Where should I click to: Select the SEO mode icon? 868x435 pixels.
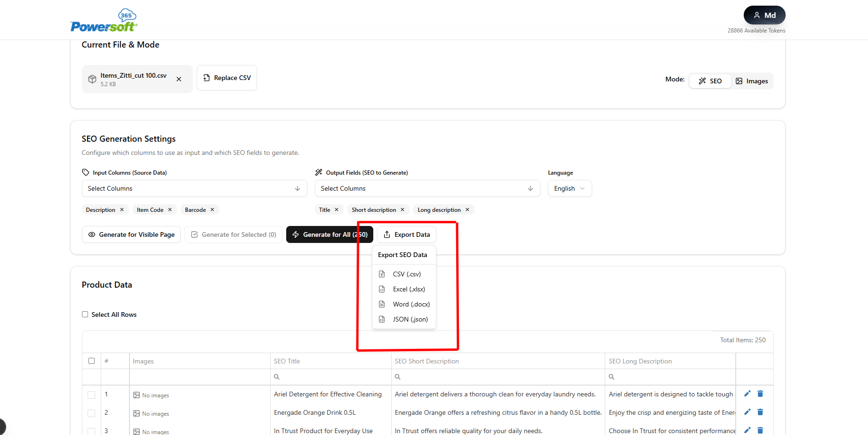(x=703, y=81)
